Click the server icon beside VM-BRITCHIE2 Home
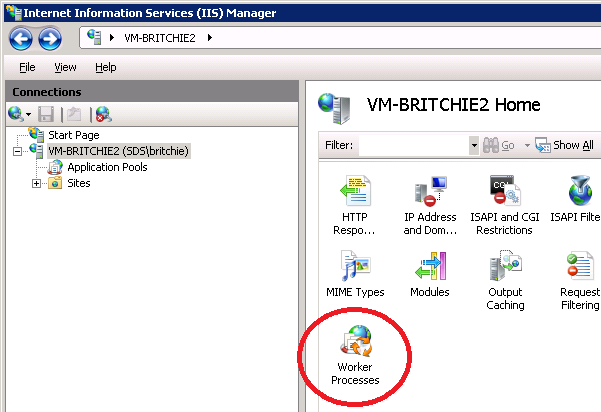 click(x=334, y=108)
